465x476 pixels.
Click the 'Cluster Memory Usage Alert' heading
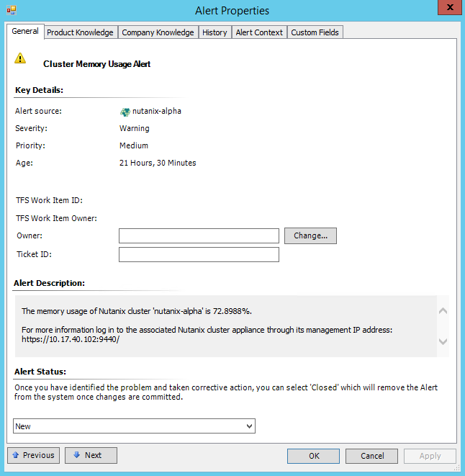[97, 64]
